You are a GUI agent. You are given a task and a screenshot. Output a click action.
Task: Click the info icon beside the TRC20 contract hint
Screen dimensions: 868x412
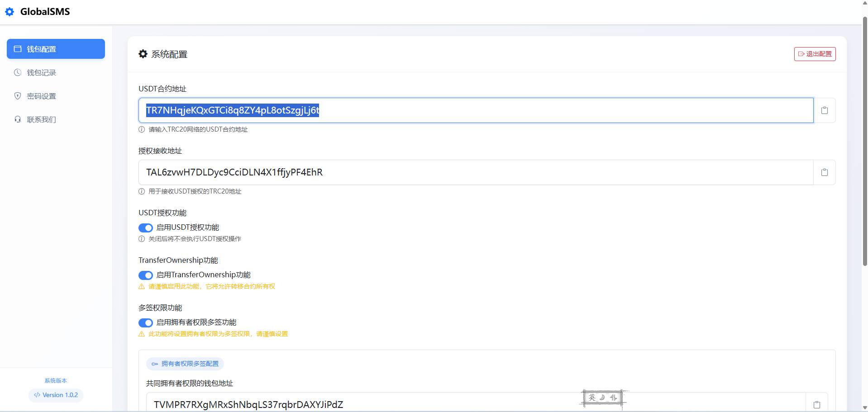pos(142,129)
